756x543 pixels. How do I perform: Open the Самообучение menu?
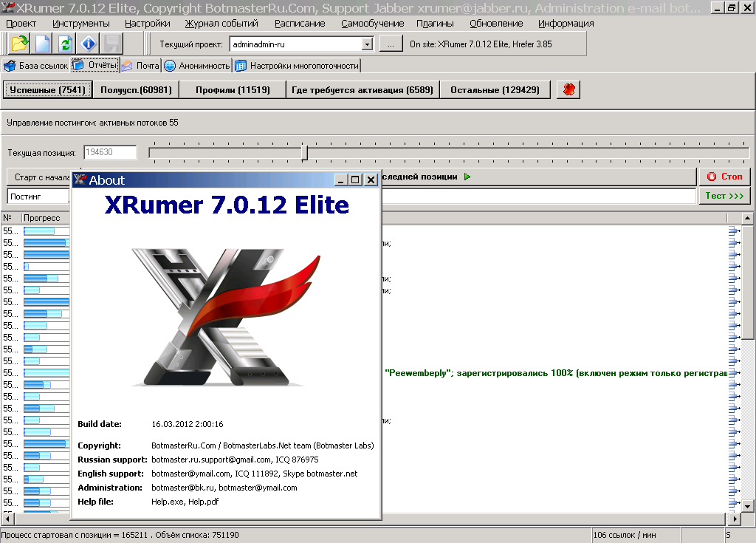coord(372,23)
